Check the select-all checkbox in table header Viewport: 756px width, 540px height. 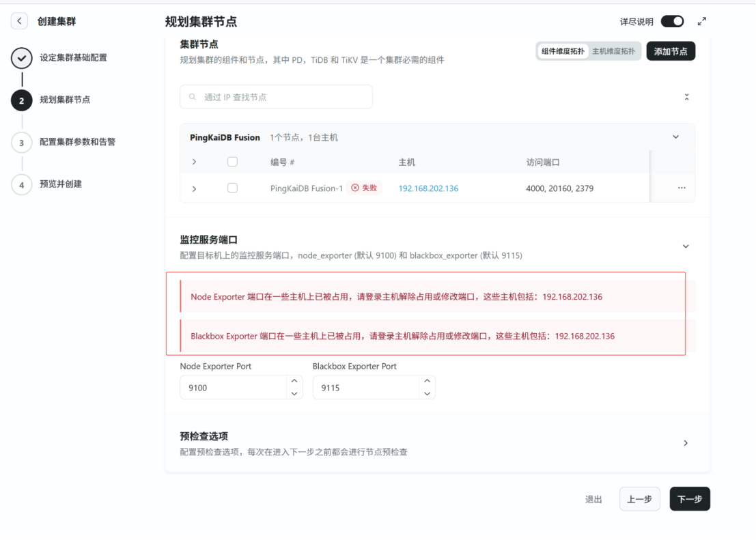(x=232, y=162)
